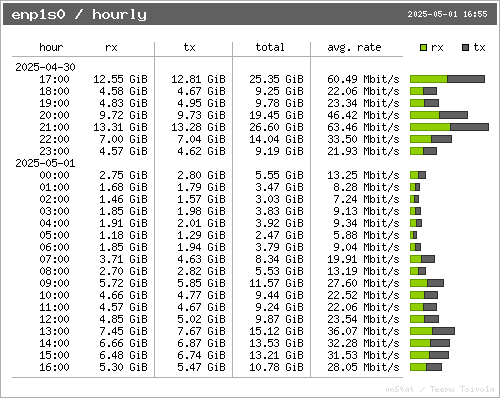The image size is (500, 398).
Task: Click the 17:00 hour row label
Action: pos(54,79)
